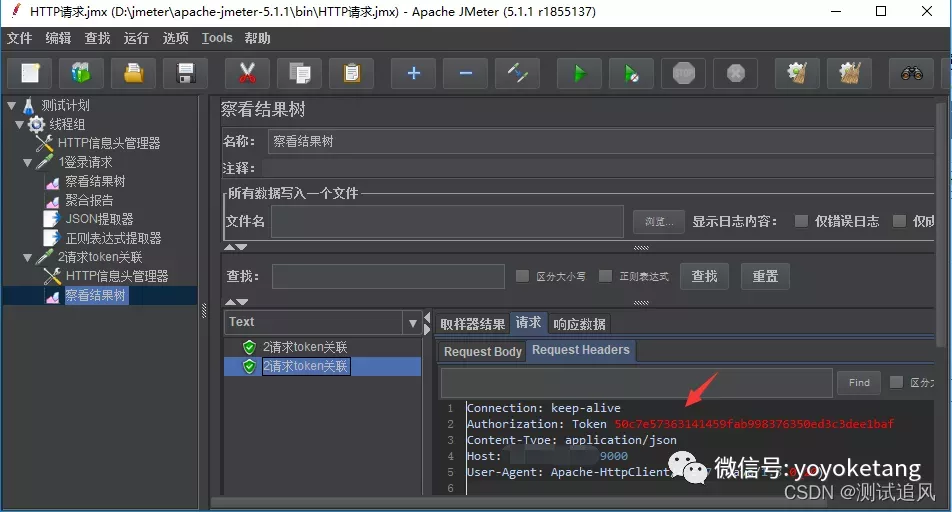Open the Text renderer dropdown
952x512 pixels.
pyautogui.click(x=412, y=323)
